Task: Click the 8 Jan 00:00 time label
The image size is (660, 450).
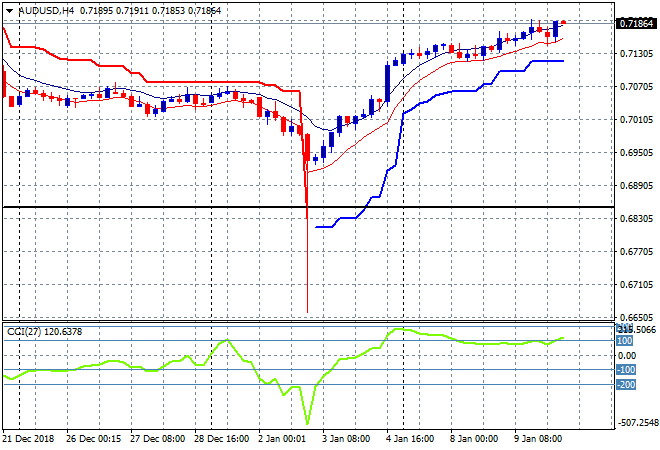Action: (474, 439)
